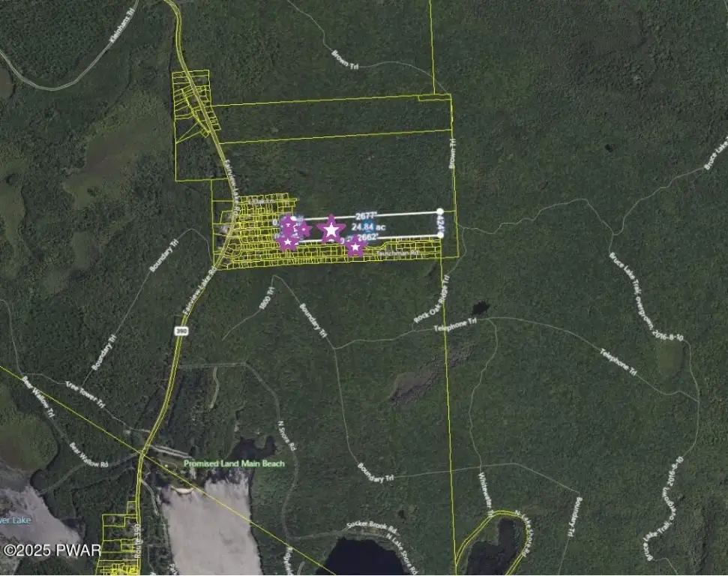The image size is (728, 576).
Task: Click the Promised Land Main Beach label
Action: point(235,463)
